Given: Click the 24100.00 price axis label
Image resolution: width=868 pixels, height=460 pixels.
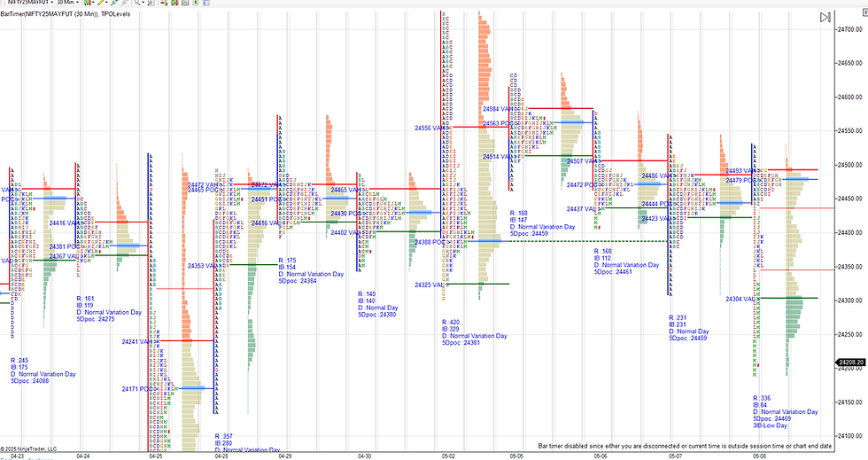Looking at the screenshot, I should coord(849,436).
